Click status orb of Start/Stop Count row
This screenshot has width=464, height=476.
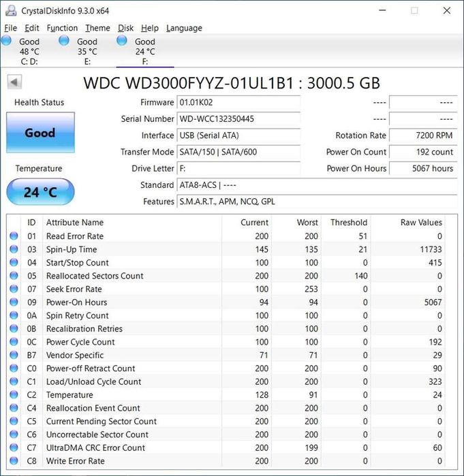click(14, 262)
